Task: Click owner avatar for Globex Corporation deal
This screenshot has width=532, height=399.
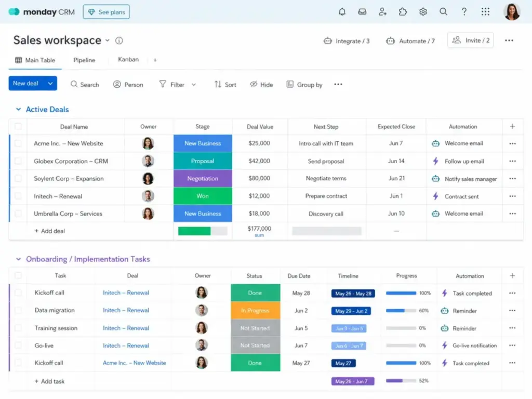Action: pyautogui.click(x=148, y=161)
